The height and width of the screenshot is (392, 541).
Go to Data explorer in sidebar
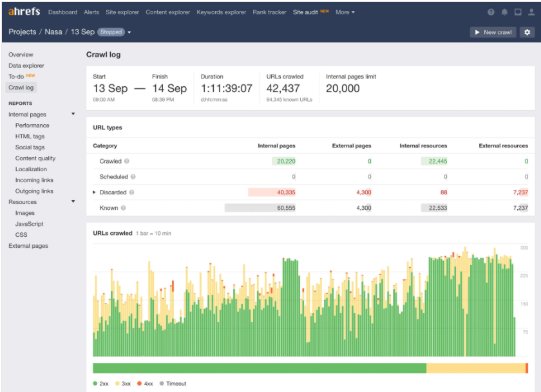26,66
